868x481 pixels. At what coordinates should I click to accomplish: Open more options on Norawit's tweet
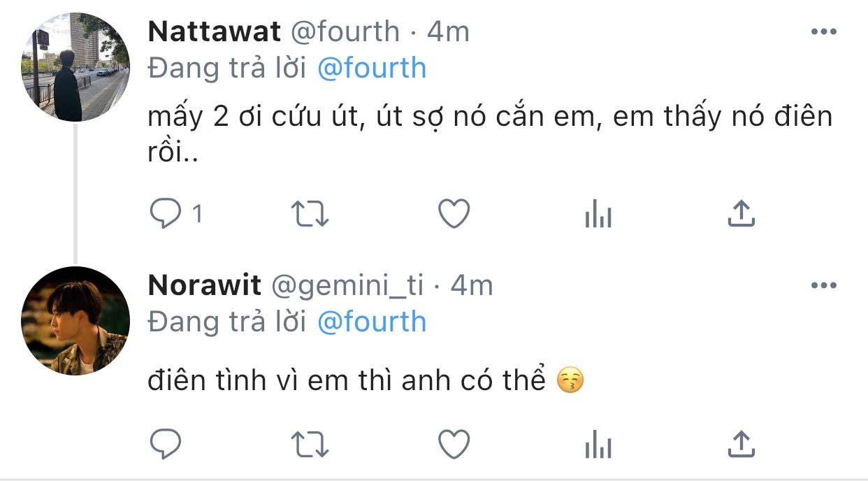click(823, 286)
